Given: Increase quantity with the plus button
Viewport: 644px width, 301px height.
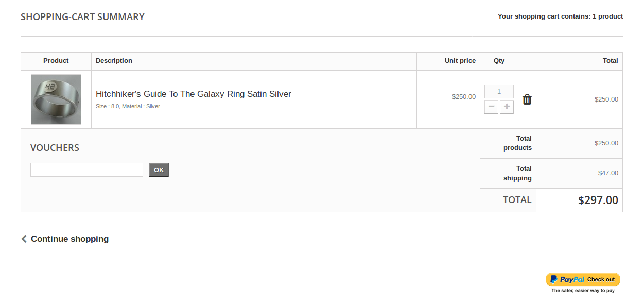Looking at the screenshot, I should 507,107.
